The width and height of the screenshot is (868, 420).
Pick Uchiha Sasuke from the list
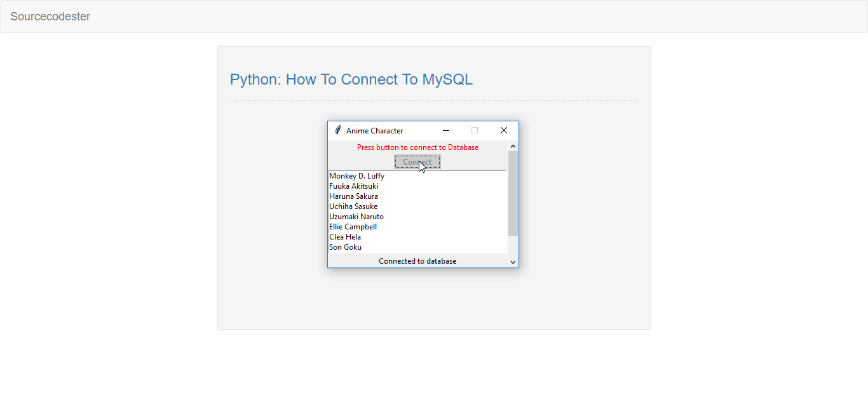point(353,207)
